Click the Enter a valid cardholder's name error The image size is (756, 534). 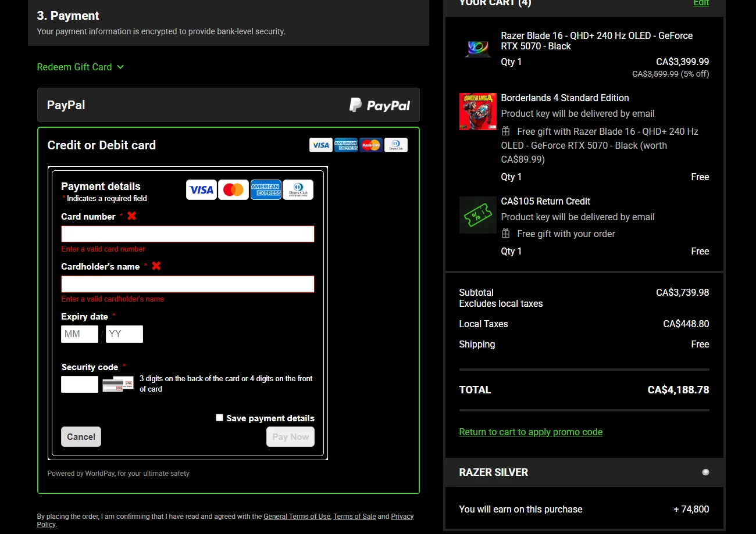click(113, 299)
